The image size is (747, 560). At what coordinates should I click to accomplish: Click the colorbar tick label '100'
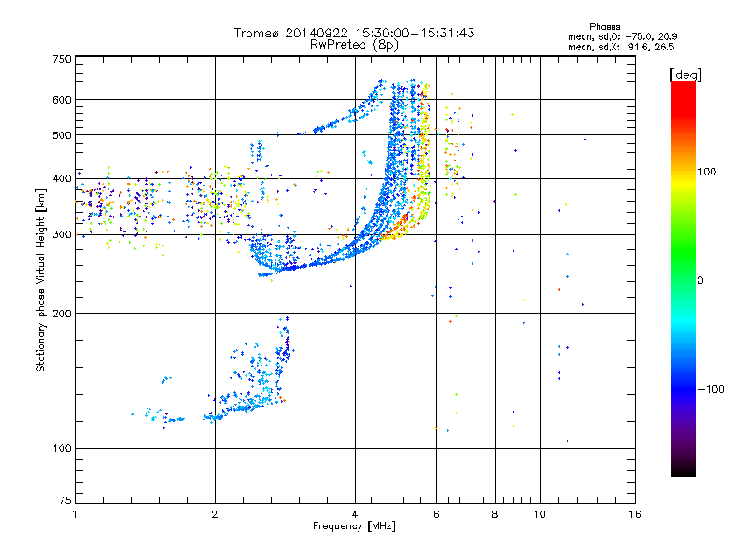(707, 172)
